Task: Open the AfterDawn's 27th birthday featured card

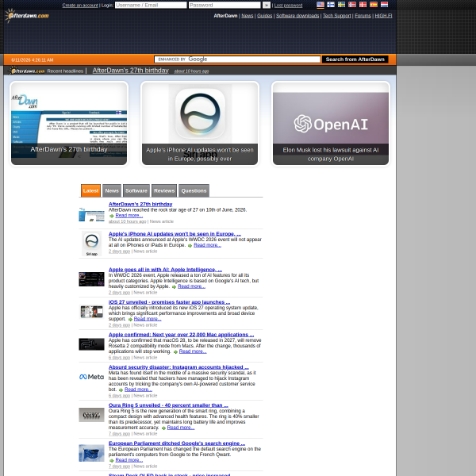Action: pyautogui.click(x=69, y=124)
